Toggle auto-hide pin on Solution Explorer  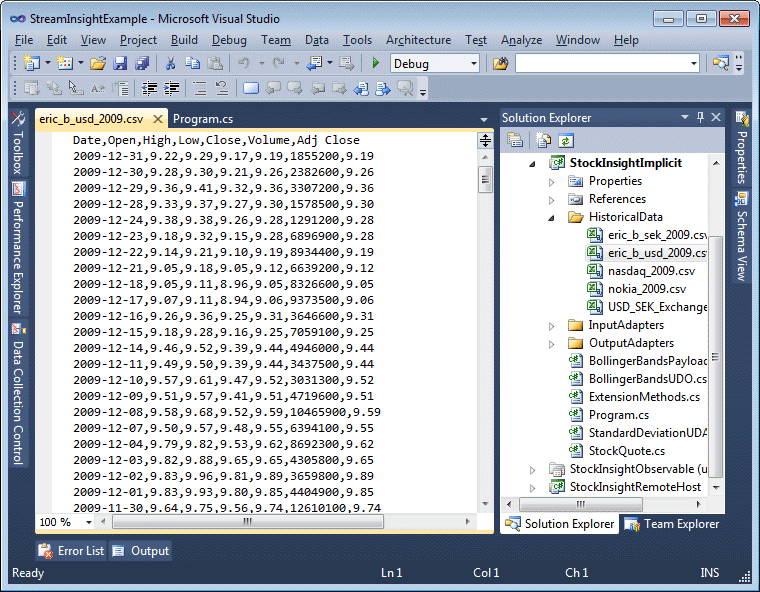(x=700, y=117)
